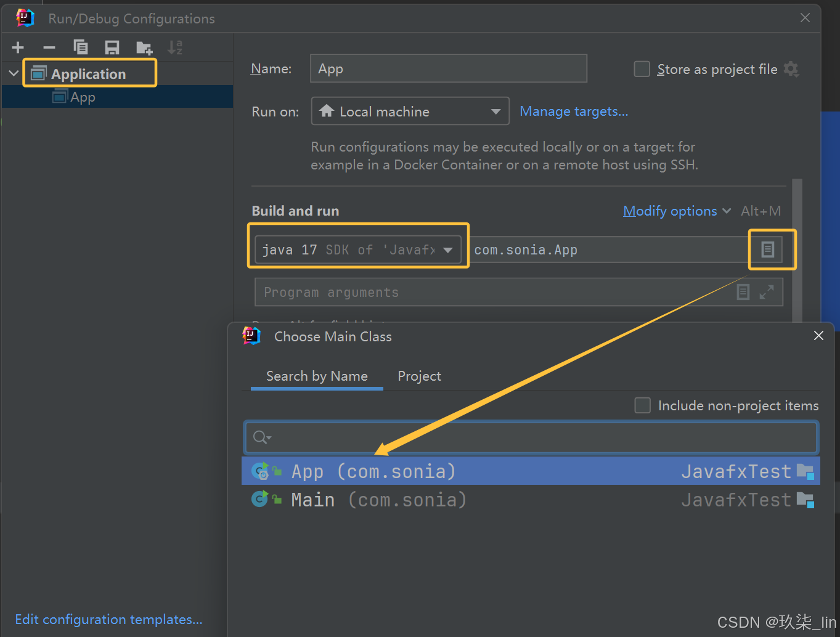The width and height of the screenshot is (840, 637).
Task: Close the Run/Debug Configurations window
Action: (805, 18)
